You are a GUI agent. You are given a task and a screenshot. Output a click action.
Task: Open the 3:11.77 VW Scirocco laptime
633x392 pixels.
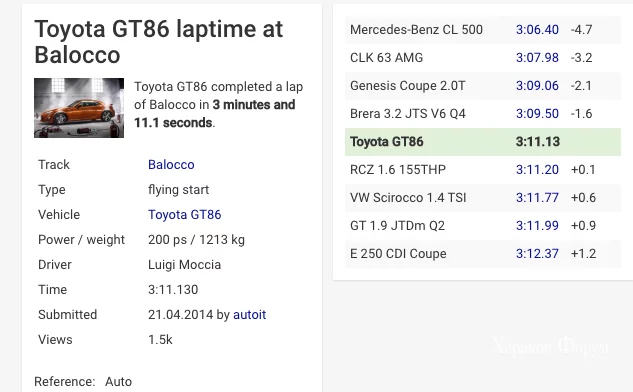pyautogui.click(x=537, y=198)
